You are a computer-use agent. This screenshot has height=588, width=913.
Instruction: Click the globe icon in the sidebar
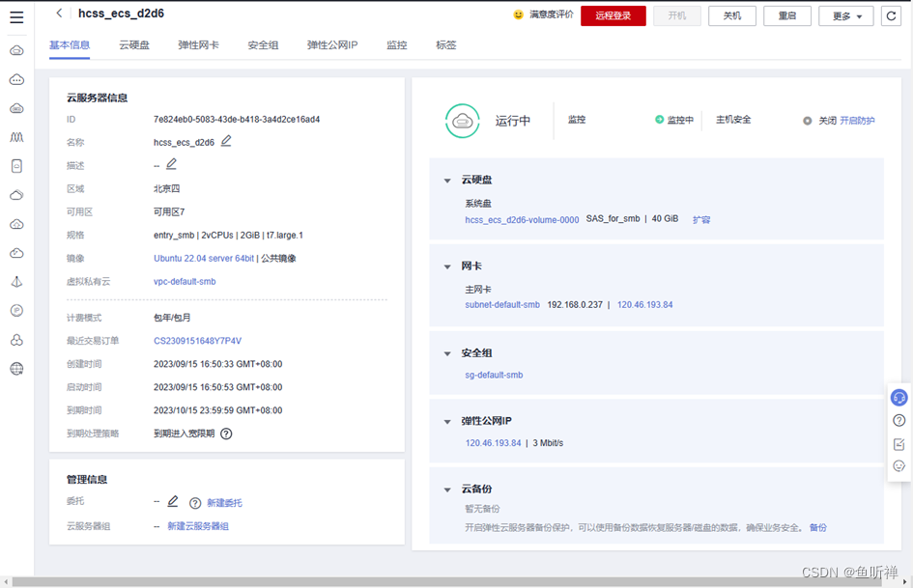pyautogui.click(x=16, y=369)
